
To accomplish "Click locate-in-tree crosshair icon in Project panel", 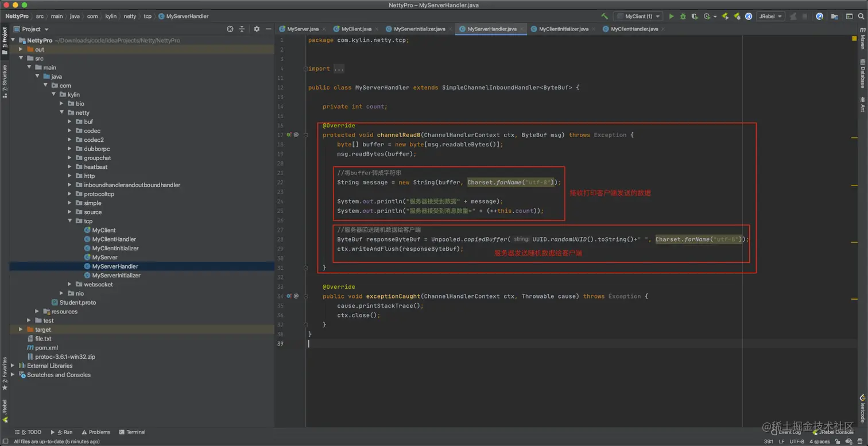I will coord(230,29).
